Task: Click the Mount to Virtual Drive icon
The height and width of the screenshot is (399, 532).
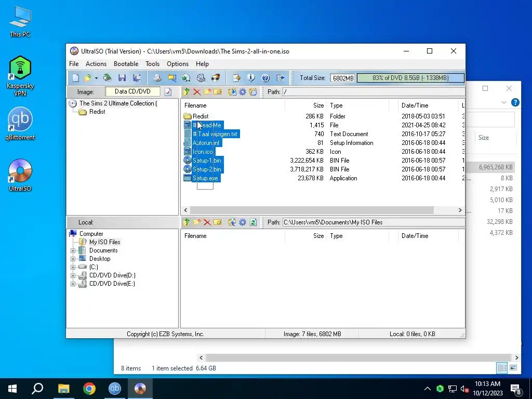Action: (201, 78)
